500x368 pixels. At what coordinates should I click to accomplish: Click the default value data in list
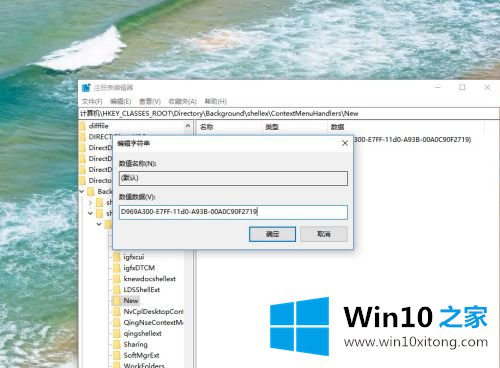(412, 140)
